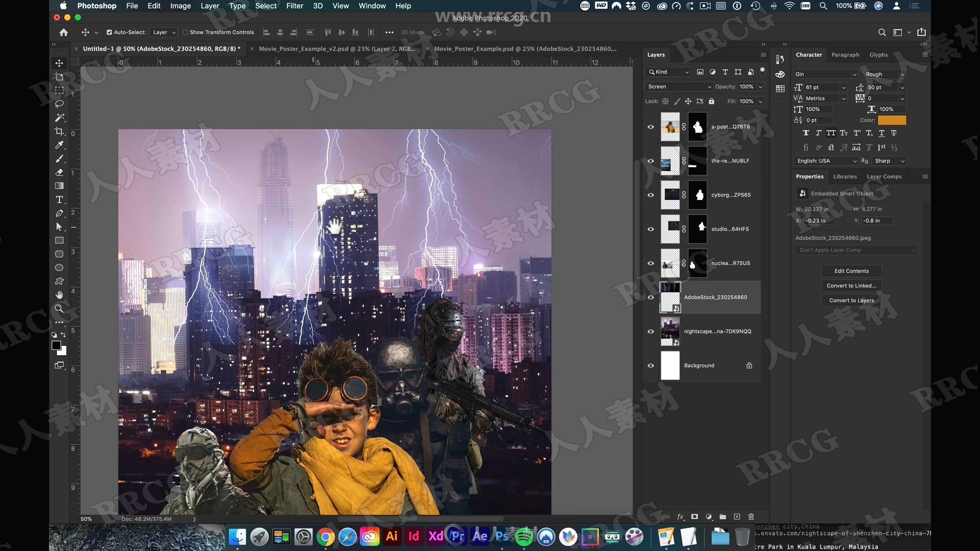The image size is (980, 551).
Task: Toggle visibility of cyborg layer
Action: (651, 194)
